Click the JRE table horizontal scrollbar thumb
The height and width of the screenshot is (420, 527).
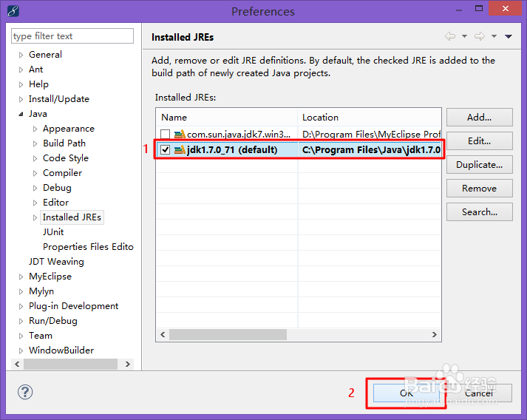tap(228, 334)
